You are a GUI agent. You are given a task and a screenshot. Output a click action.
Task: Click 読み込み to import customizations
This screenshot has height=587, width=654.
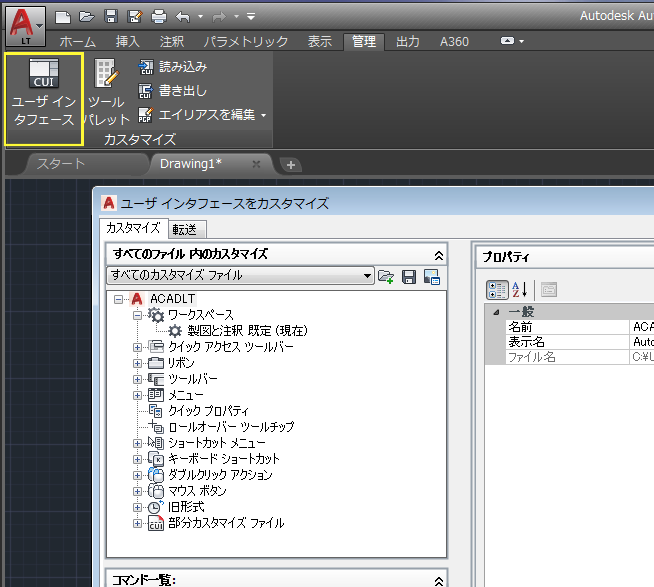point(173,67)
